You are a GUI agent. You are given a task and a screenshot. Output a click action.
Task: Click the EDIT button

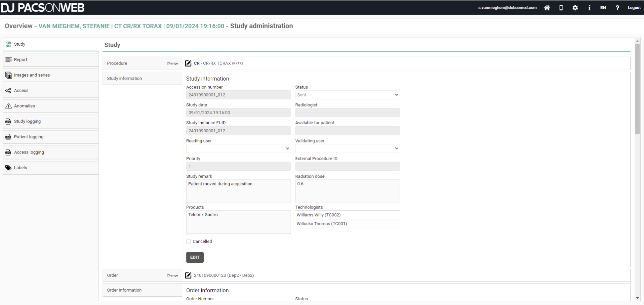pyautogui.click(x=195, y=257)
